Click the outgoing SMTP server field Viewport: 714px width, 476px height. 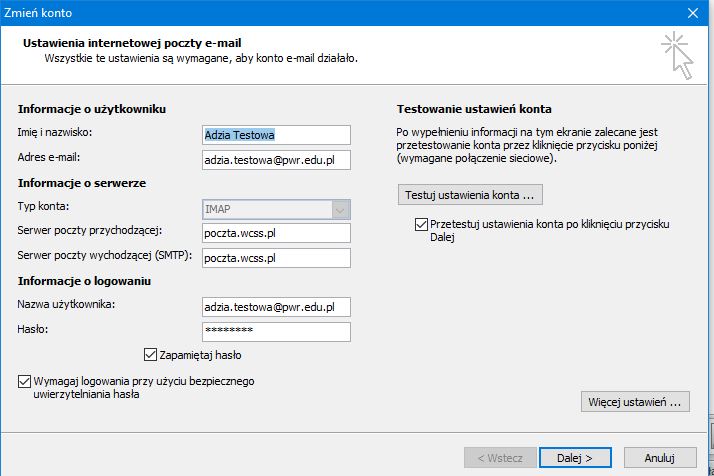pos(275,258)
